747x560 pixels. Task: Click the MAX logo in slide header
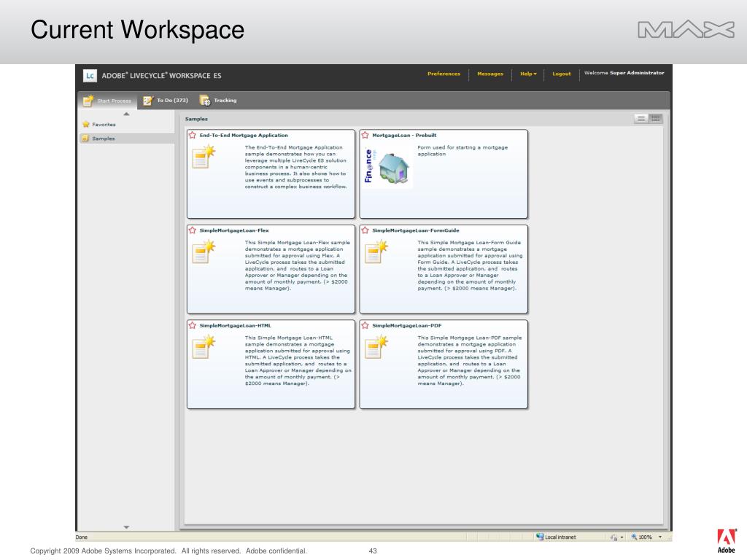(686, 29)
